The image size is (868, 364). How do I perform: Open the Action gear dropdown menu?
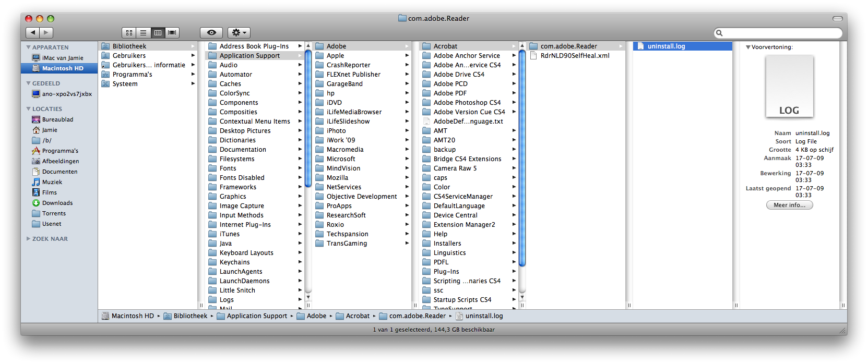click(x=239, y=32)
